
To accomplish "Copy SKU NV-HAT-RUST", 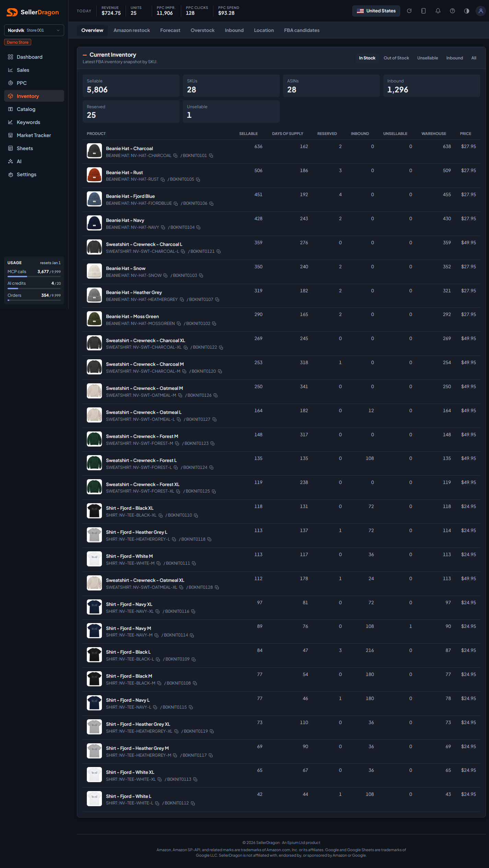I will tap(163, 180).
